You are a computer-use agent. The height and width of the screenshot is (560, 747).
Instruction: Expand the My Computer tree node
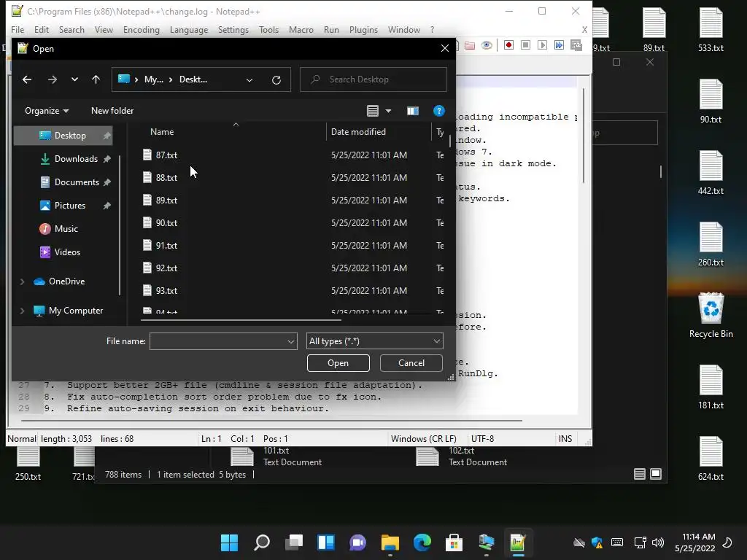tap(22, 311)
